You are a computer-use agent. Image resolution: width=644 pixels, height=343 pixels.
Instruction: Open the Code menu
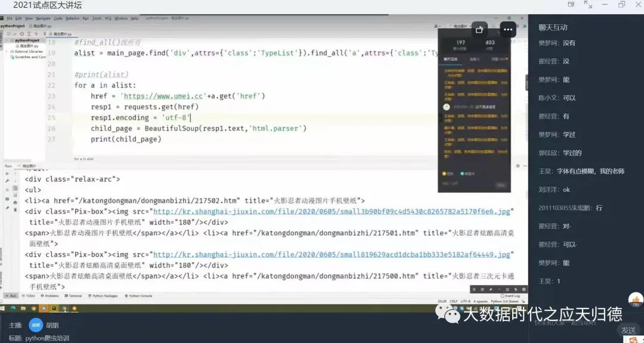(x=58, y=18)
